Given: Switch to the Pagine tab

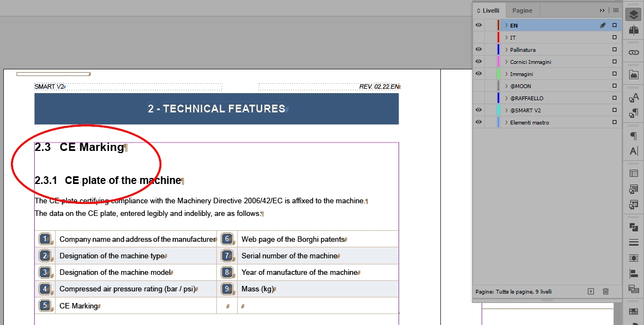Looking at the screenshot, I should point(522,10).
